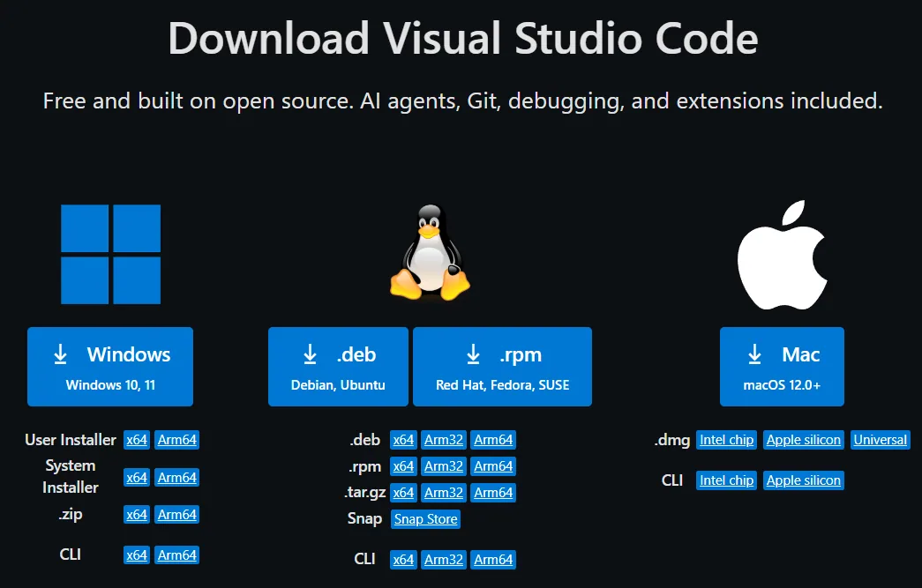This screenshot has height=588, width=922.
Task: Pick Linux .rpm Arm64 link
Action: point(493,466)
